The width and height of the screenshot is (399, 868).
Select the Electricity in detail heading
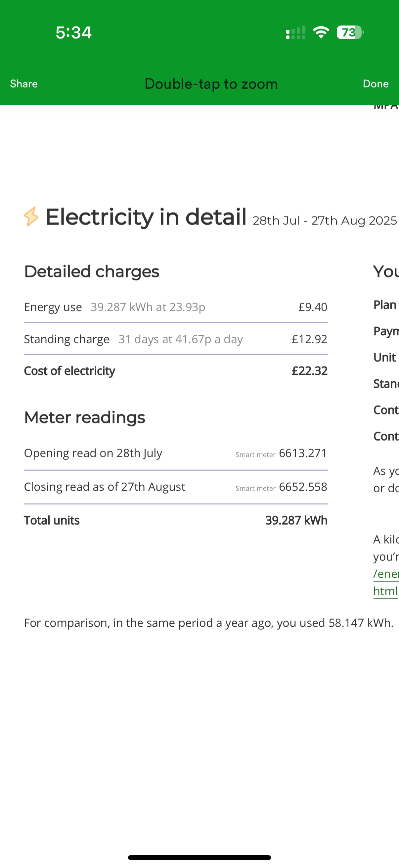coord(146,217)
